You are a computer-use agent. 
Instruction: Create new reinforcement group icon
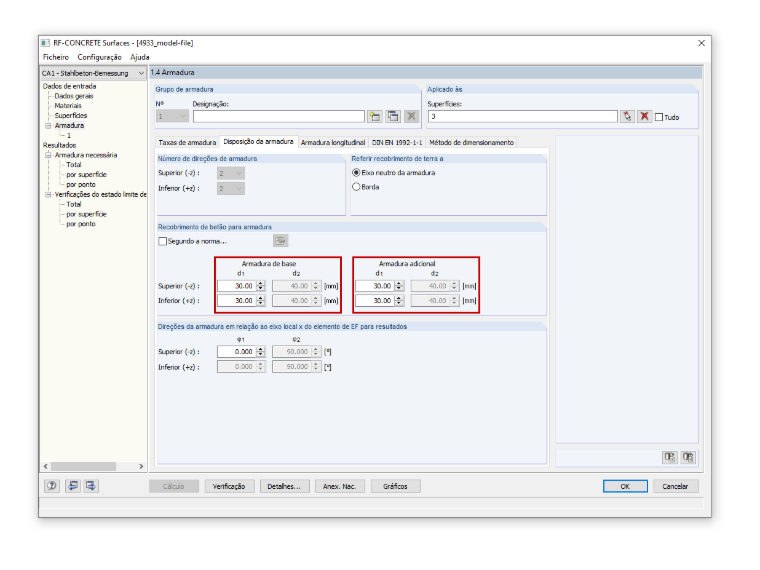point(374,116)
